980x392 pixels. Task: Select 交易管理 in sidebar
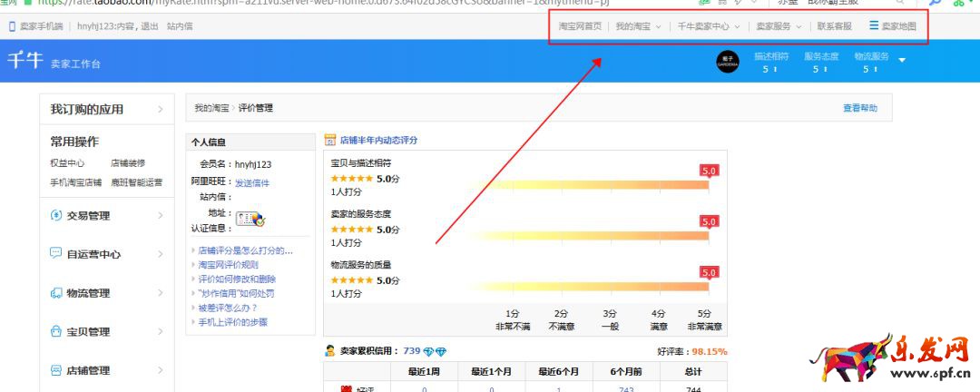click(x=88, y=216)
